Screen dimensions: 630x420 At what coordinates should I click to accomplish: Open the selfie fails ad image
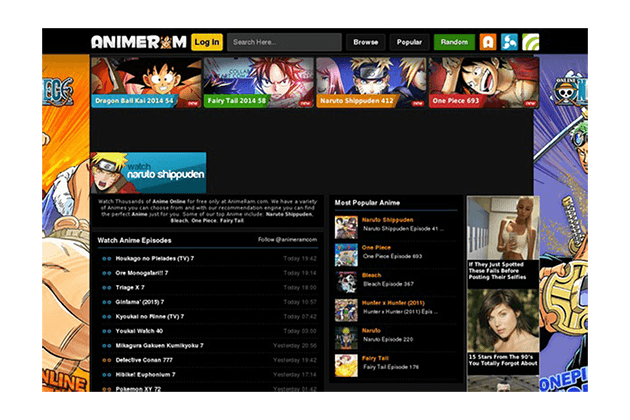(503, 228)
